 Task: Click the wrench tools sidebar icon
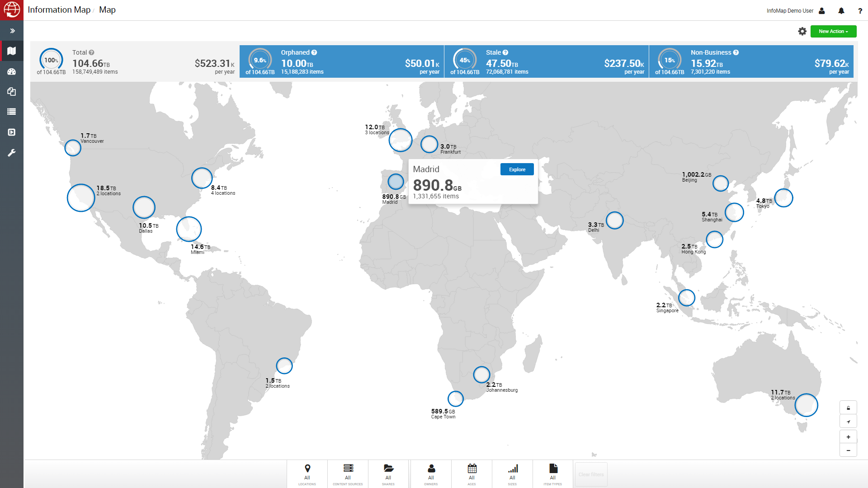point(12,153)
